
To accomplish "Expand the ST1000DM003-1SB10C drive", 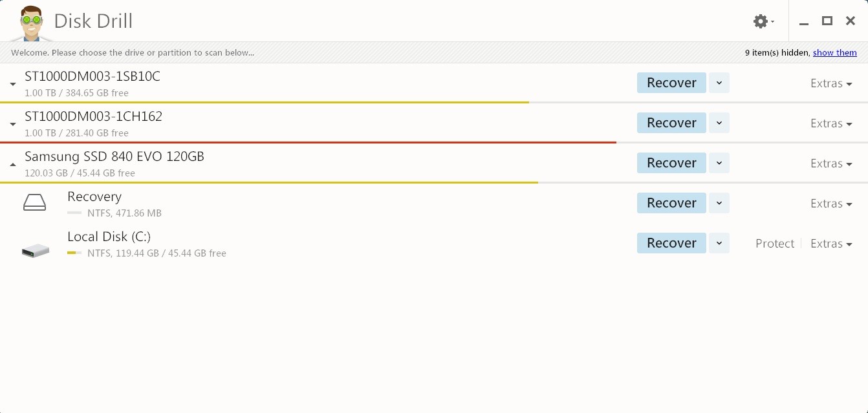I will point(13,84).
